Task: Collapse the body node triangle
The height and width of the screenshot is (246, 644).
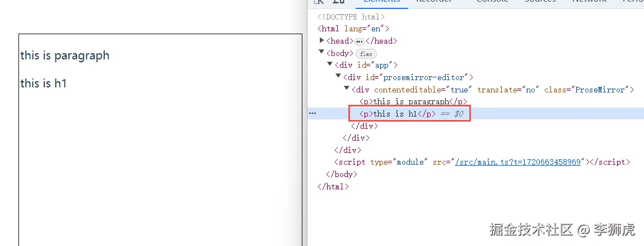Action: pyautogui.click(x=321, y=52)
